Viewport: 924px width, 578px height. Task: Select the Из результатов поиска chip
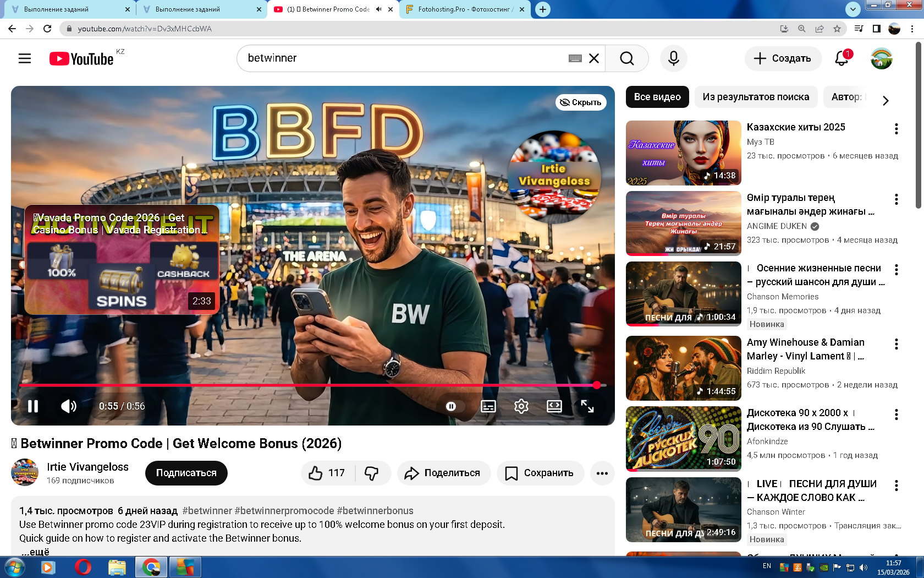click(x=756, y=97)
